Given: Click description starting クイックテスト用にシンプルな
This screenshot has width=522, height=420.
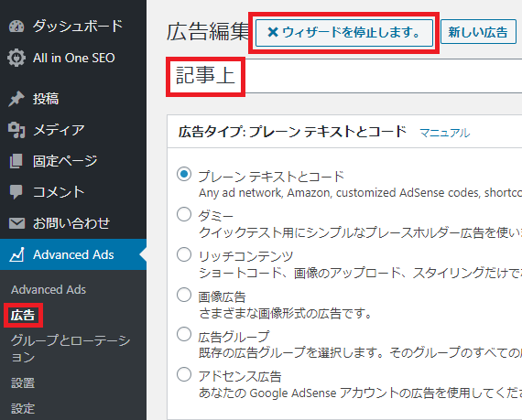Looking at the screenshot, I should [x=360, y=232].
